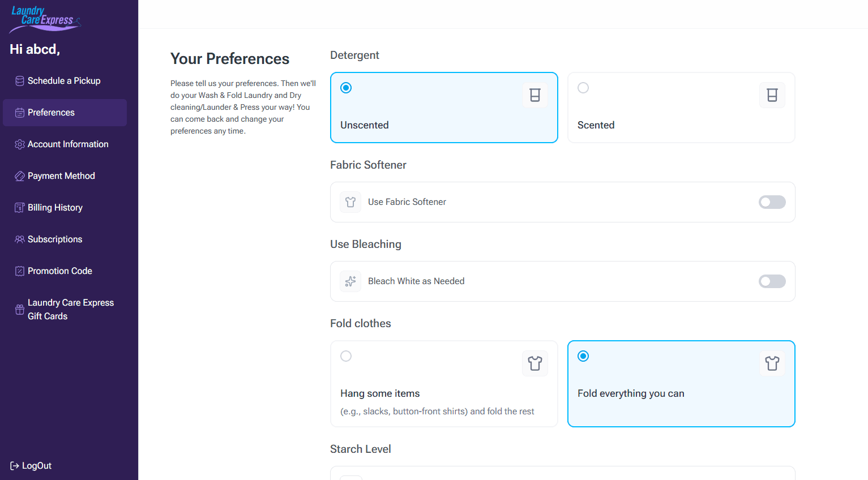This screenshot has height=480, width=868.
Task: Click the shirt icon on Hang some items card
Action: [x=535, y=363]
